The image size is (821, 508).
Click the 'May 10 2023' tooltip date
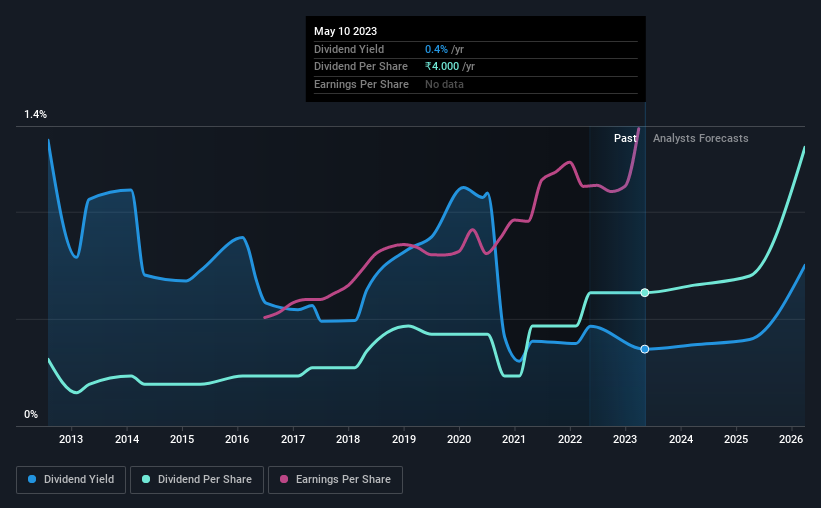346,31
